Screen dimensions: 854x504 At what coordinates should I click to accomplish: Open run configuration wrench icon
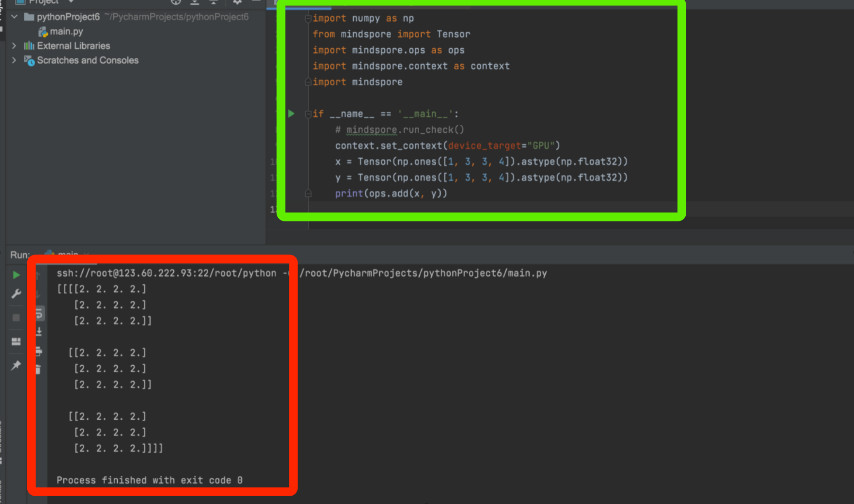tap(16, 293)
